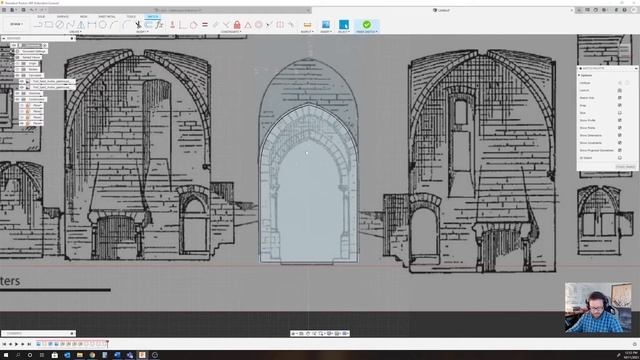
Task: Undo the last action
Action: 31,10
